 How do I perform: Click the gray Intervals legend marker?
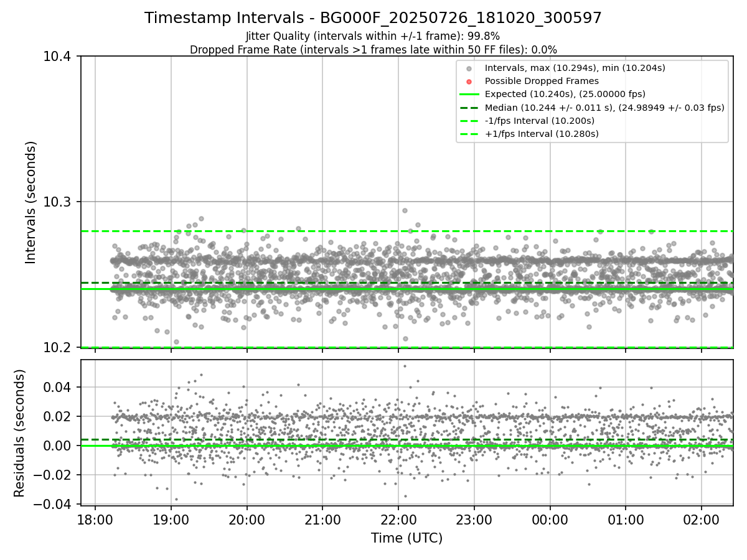pos(469,68)
